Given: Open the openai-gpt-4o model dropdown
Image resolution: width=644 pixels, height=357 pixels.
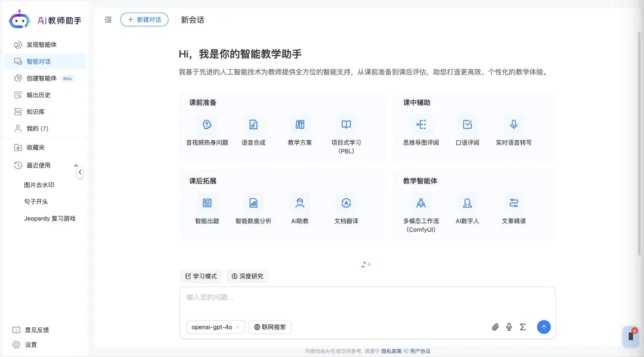Looking at the screenshot, I should point(215,327).
